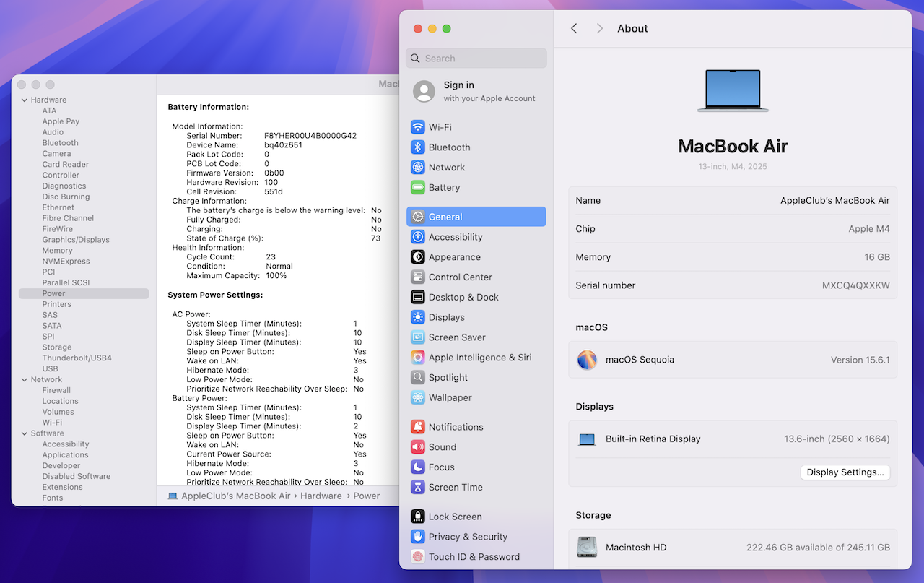
Task: Open Screen Saver settings
Action: tap(476, 337)
